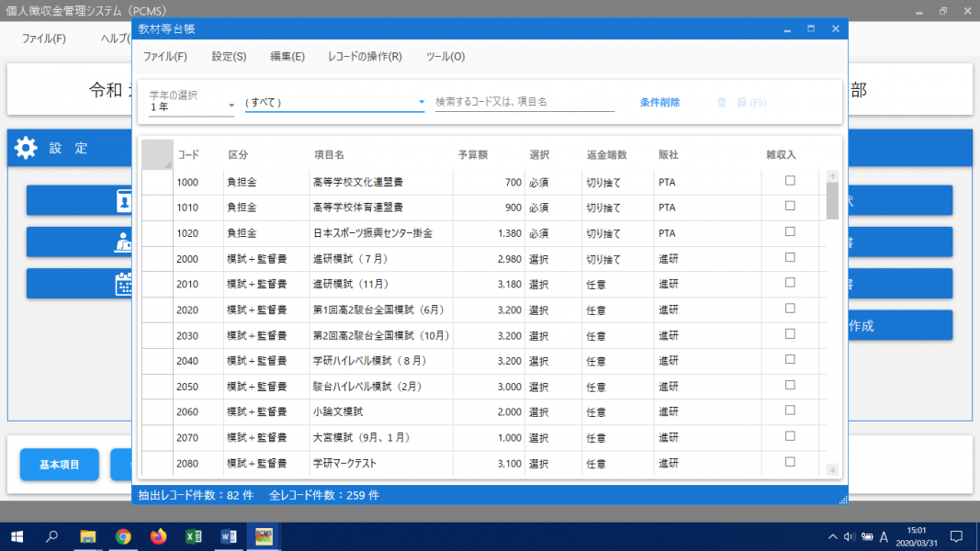Open Excel from the taskbar
Viewport: 980px width, 551px height.
point(194,536)
